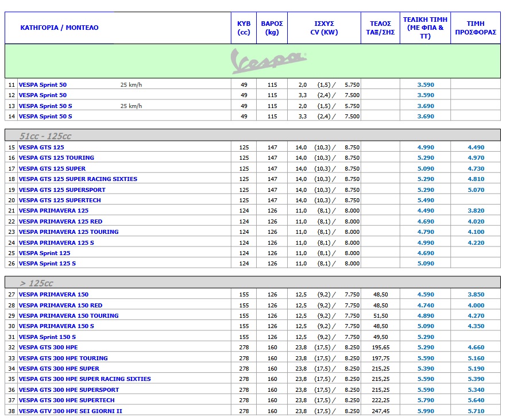This screenshot has width=506, height=420.
Task: Click final price 5.090 for Sprint 125 S
Action: (426, 263)
